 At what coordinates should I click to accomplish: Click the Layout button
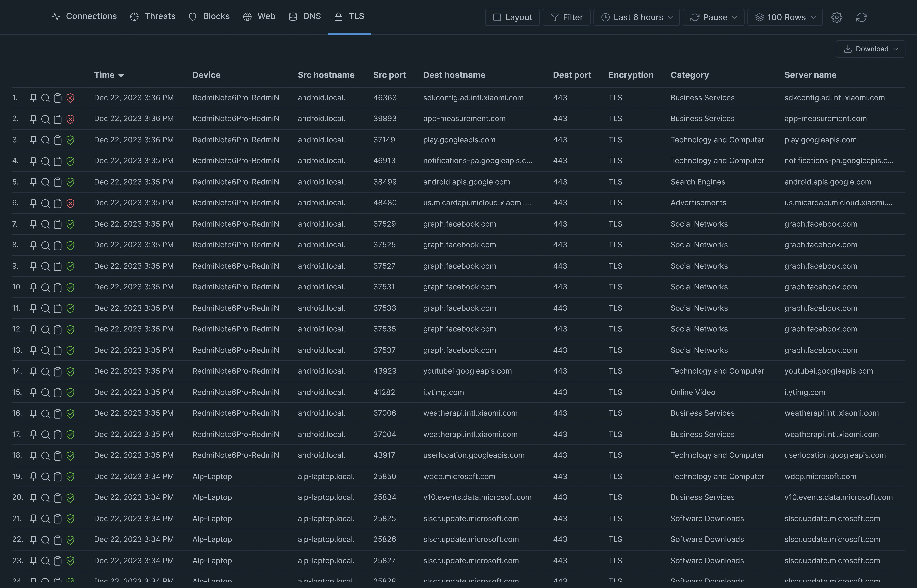(512, 17)
